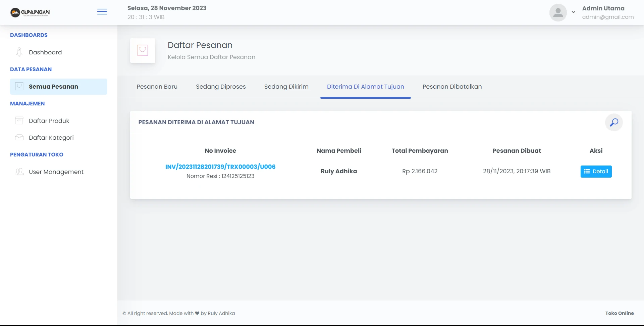Viewport: 644px width, 326px height.
Task: Open the Sedang Diproses tab
Action: tap(221, 87)
